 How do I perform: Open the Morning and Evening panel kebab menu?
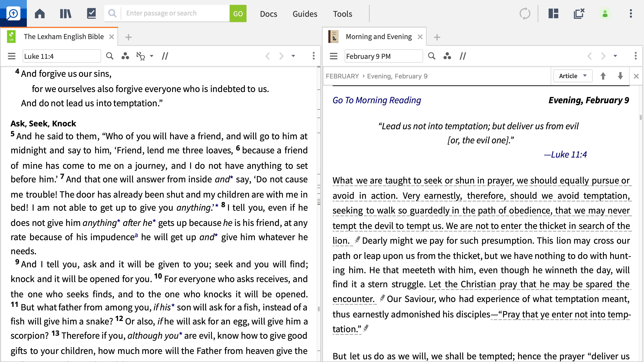(635, 56)
